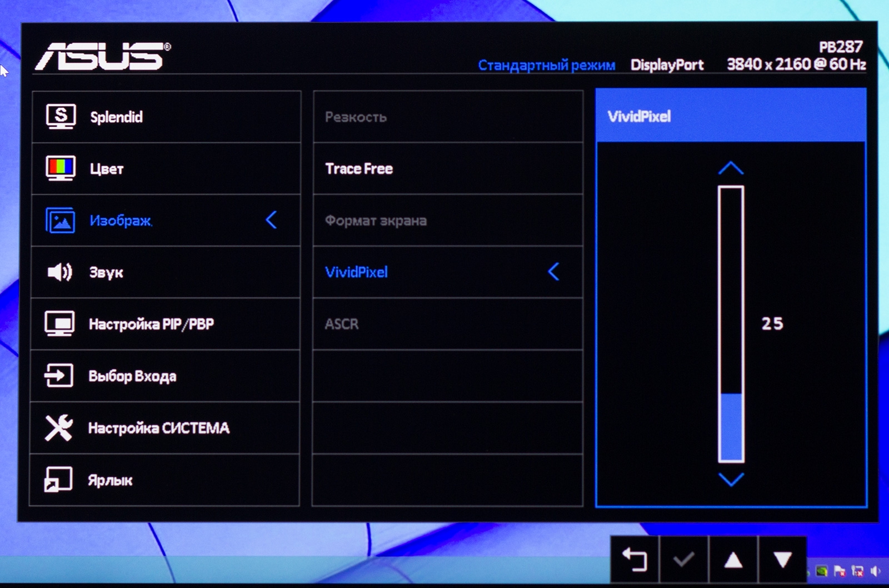889x588 pixels.
Task: Increase VividPixel with the up chevron
Action: (731, 168)
